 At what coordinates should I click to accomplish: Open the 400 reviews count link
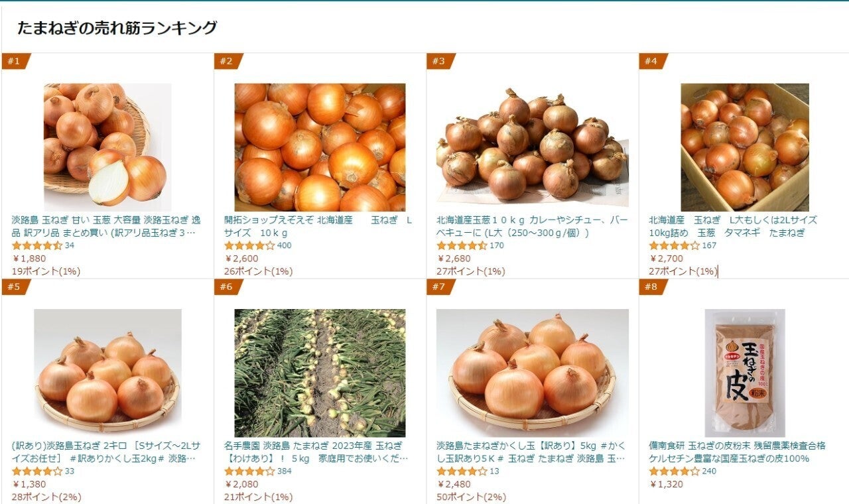coord(284,246)
